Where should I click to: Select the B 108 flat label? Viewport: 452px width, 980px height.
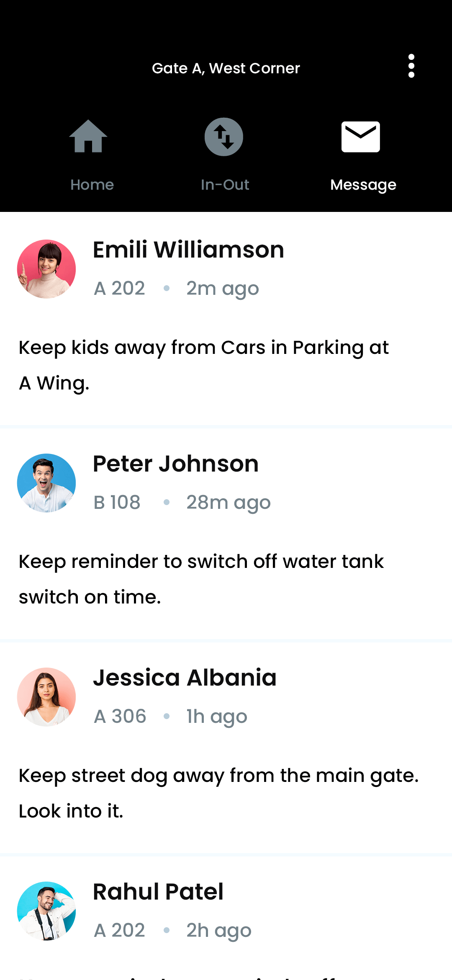(x=118, y=502)
